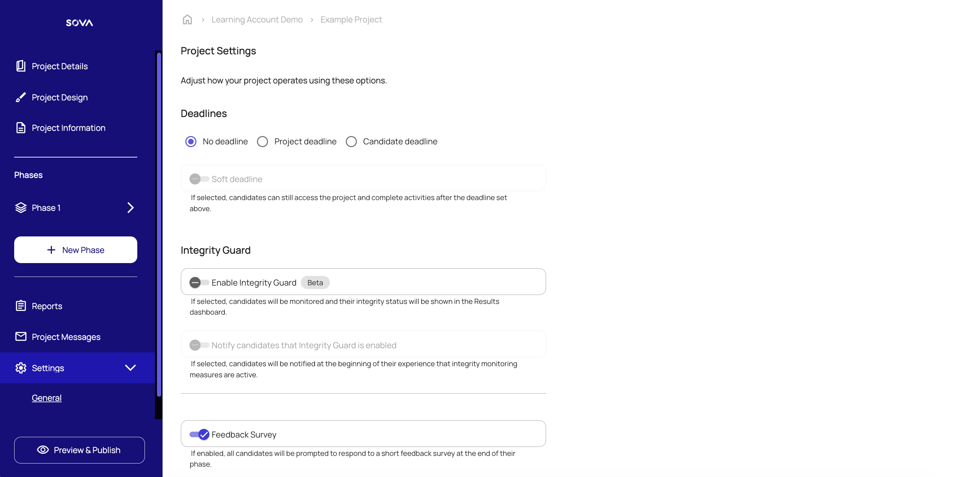Open Project Messages via its envelope icon
The image size is (980, 477).
21,336
